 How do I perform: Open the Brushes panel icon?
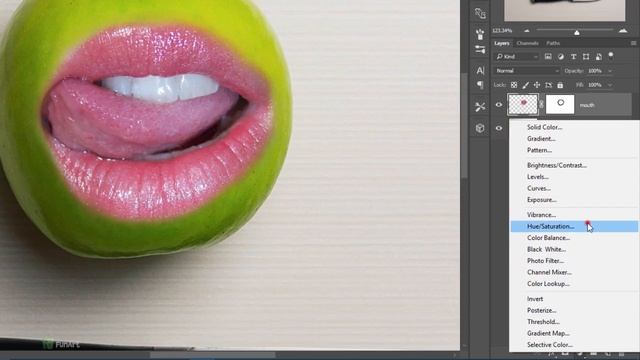tap(480, 33)
